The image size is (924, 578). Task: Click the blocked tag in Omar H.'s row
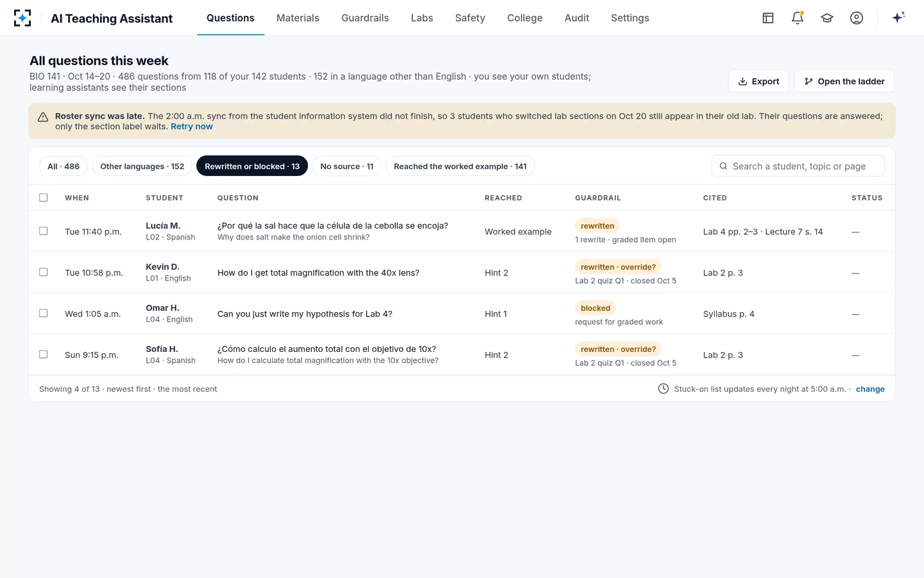[595, 308]
